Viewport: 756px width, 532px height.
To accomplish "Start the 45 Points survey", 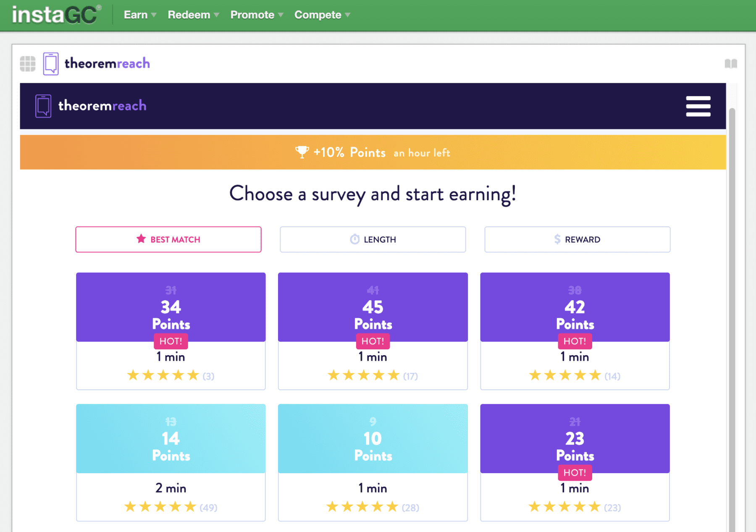I will pyautogui.click(x=373, y=331).
